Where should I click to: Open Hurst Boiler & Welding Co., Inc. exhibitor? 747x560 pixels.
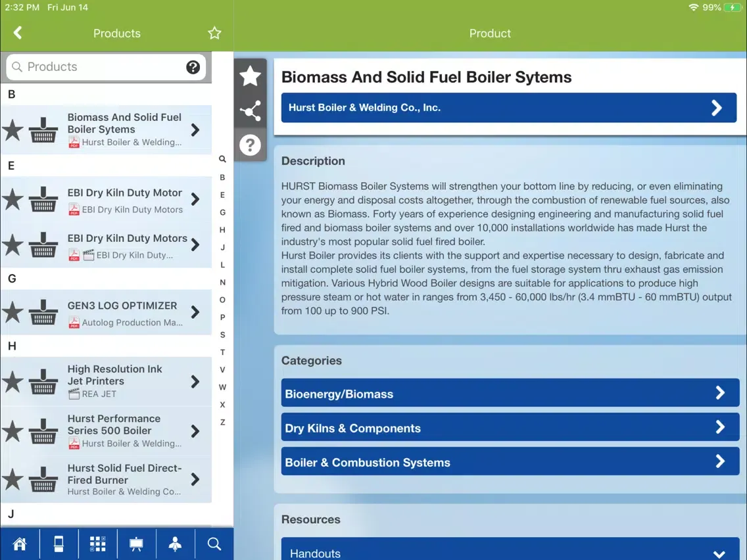[509, 108]
